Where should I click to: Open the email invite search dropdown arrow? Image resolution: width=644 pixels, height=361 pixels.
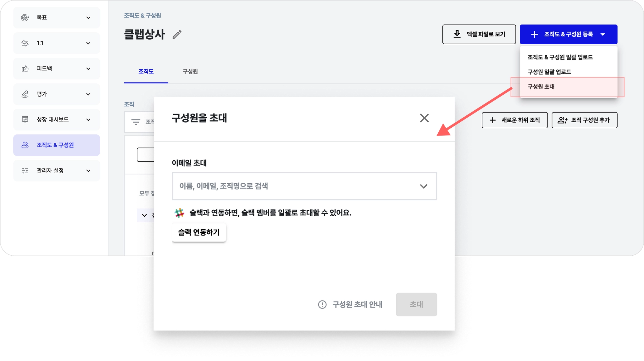tap(424, 186)
